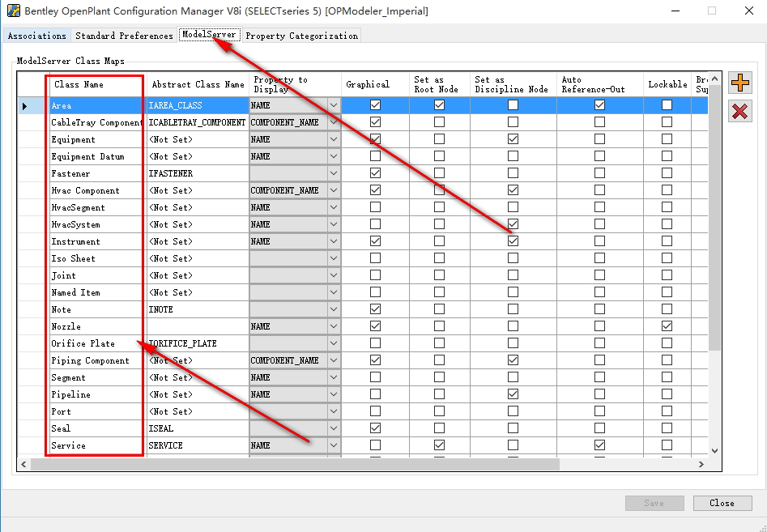This screenshot has height=532, width=767.
Task: Toggle Auto Reference-Out for Service row
Action: pyautogui.click(x=599, y=445)
